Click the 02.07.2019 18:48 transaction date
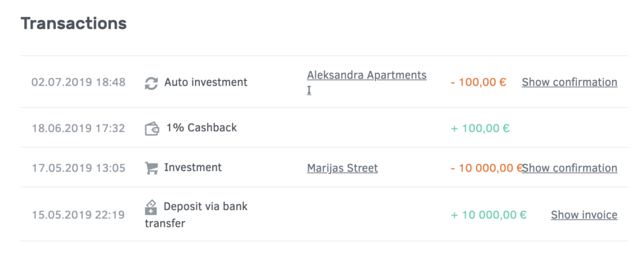This screenshot has height=269, width=644. tap(79, 82)
